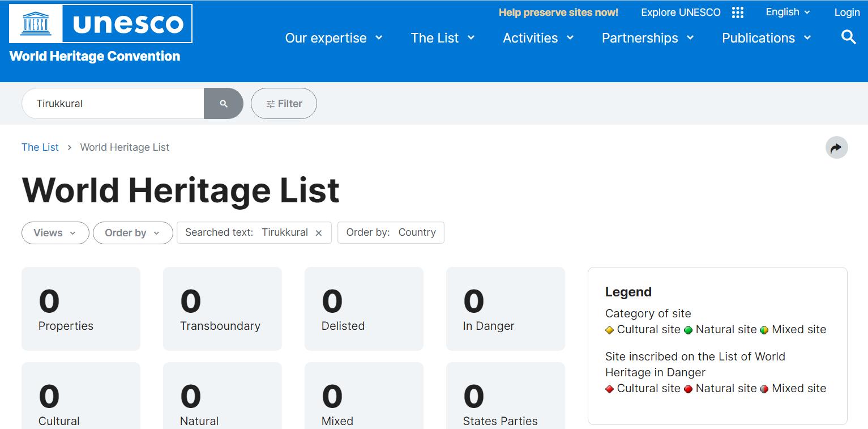Click red Natural site in Danger marker
Screen dimensions: 868x429
[689, 389]
